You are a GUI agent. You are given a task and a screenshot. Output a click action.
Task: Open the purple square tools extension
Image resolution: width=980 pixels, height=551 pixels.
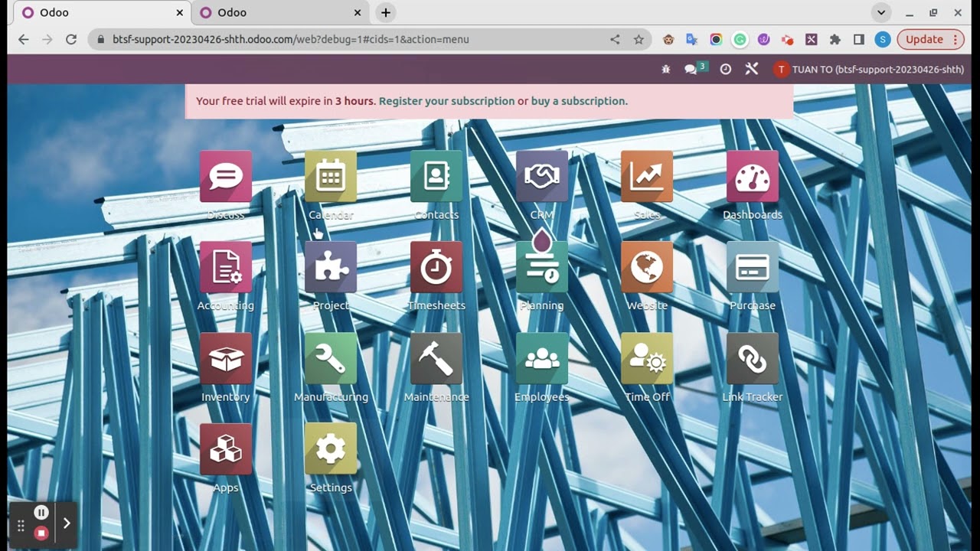(x=811, y=39)
